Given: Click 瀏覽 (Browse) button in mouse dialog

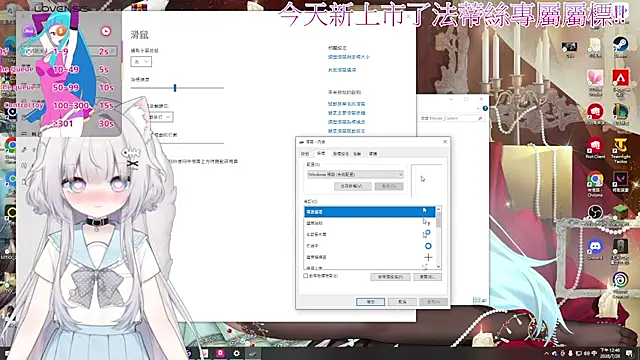Looking at the screenshot, I should click(x=427, y=277).
